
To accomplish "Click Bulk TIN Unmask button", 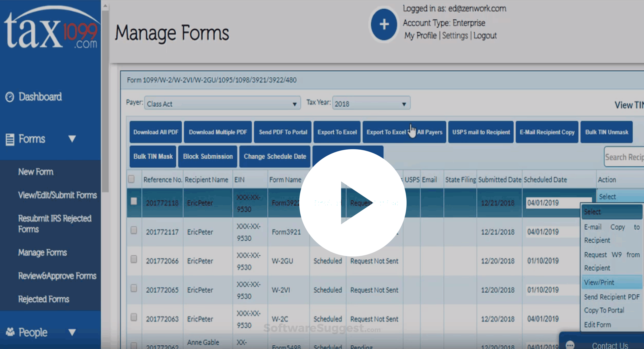I will 606,132.
